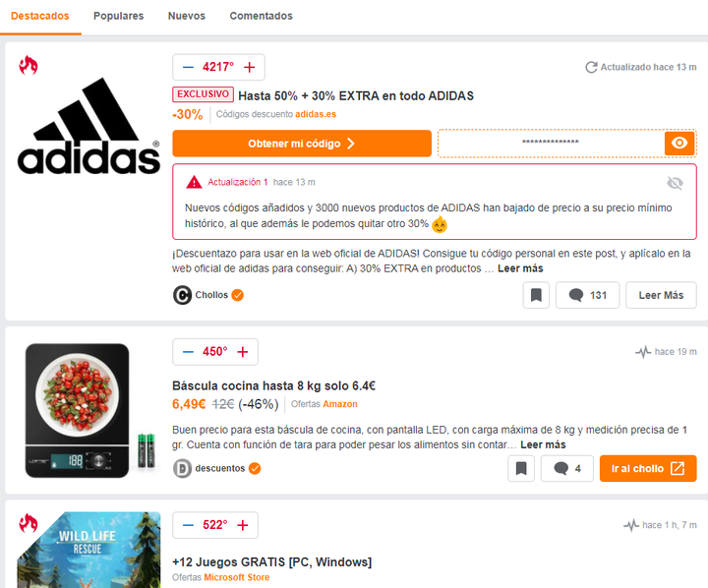
Task: Vote down the Adidas deal with minus
Action: [188, 67]
